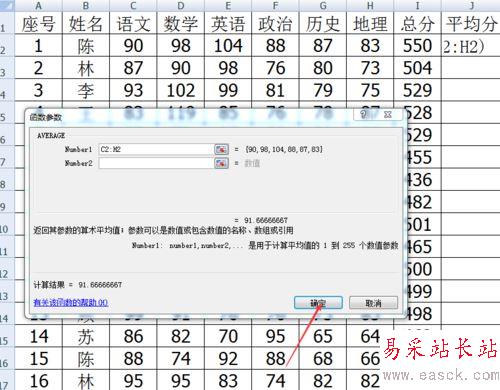This screenshot has height=390, width=500.
Task: Click the total score cell 504
Action: pyautogui.click(x=417, y=68)
